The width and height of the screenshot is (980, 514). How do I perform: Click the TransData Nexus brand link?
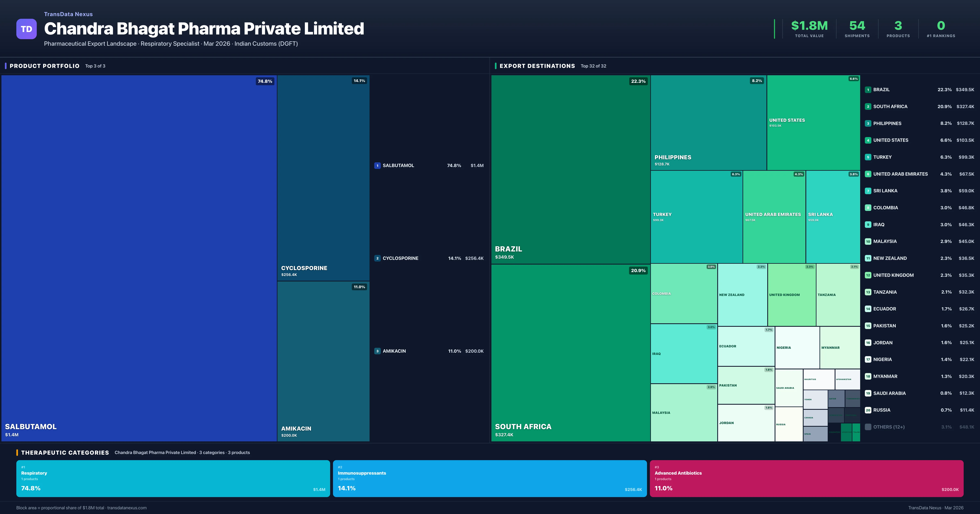coord(68,14)
